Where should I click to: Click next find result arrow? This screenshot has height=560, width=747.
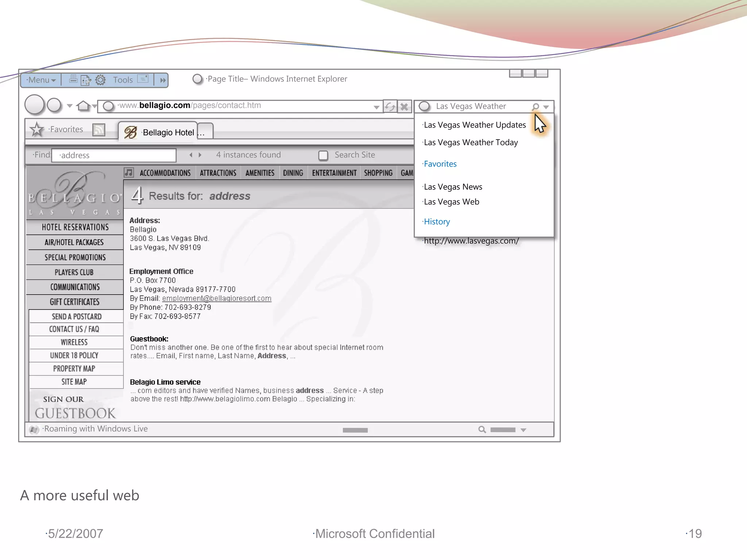coord(200,155)
